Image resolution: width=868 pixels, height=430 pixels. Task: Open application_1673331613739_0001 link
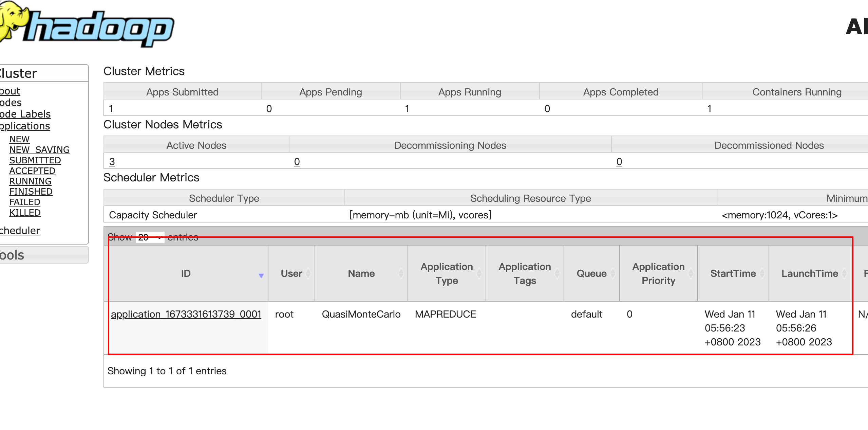coord(186,314)
